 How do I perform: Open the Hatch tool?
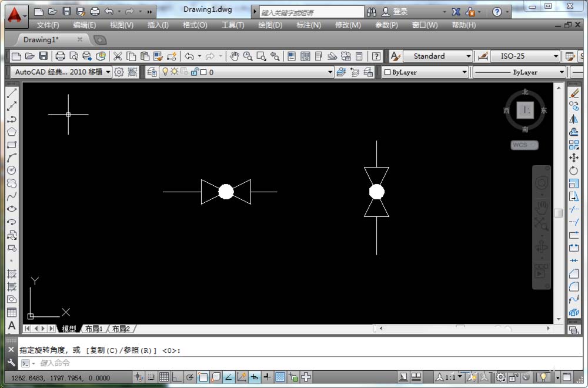(12, 274)
